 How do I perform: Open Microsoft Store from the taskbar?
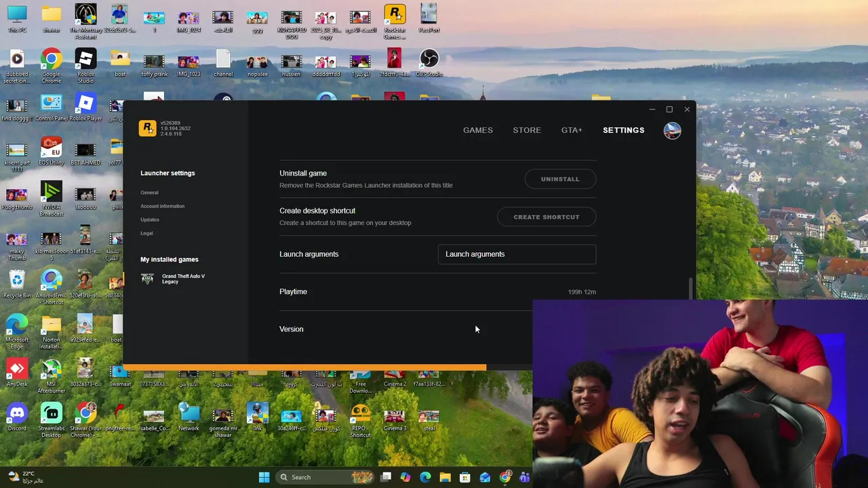tap(465, 477)
